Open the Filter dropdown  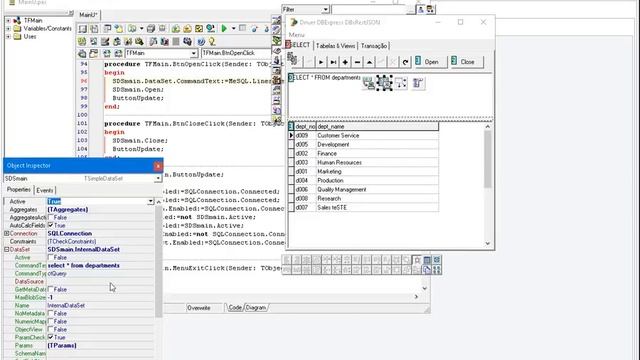point(326,9)
